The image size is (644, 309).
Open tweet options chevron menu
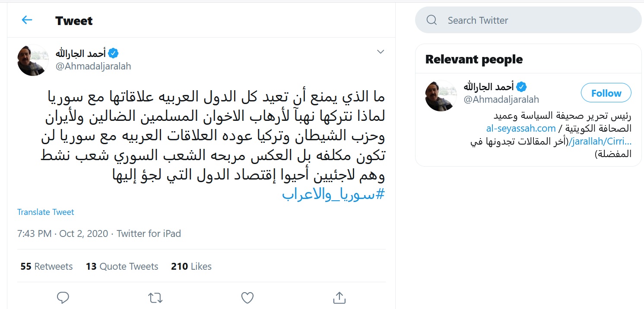pos(381,52)
